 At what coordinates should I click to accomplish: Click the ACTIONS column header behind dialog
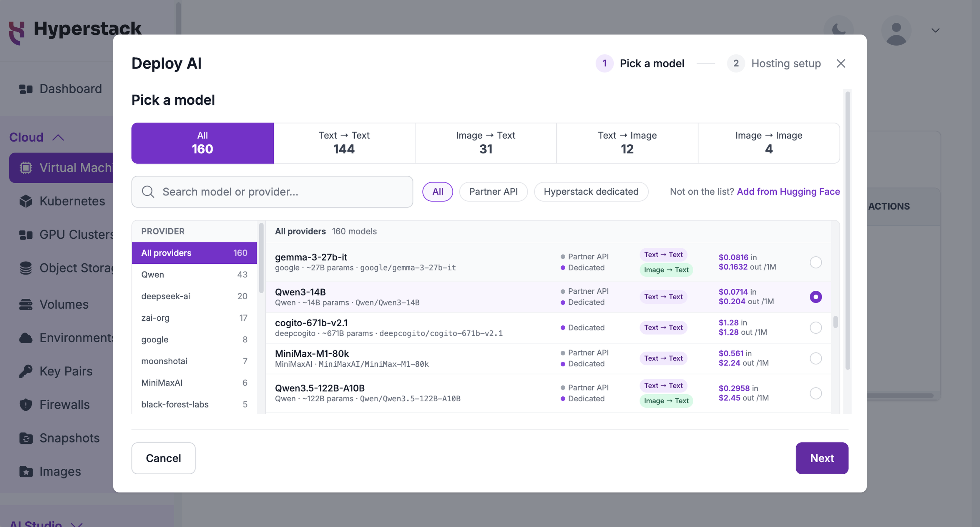pos(889,206)
